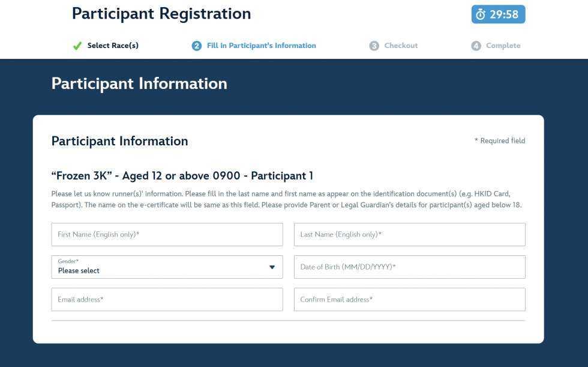588x367 pixels.
Task: Focus the Email address field
Action: [167, 300]
